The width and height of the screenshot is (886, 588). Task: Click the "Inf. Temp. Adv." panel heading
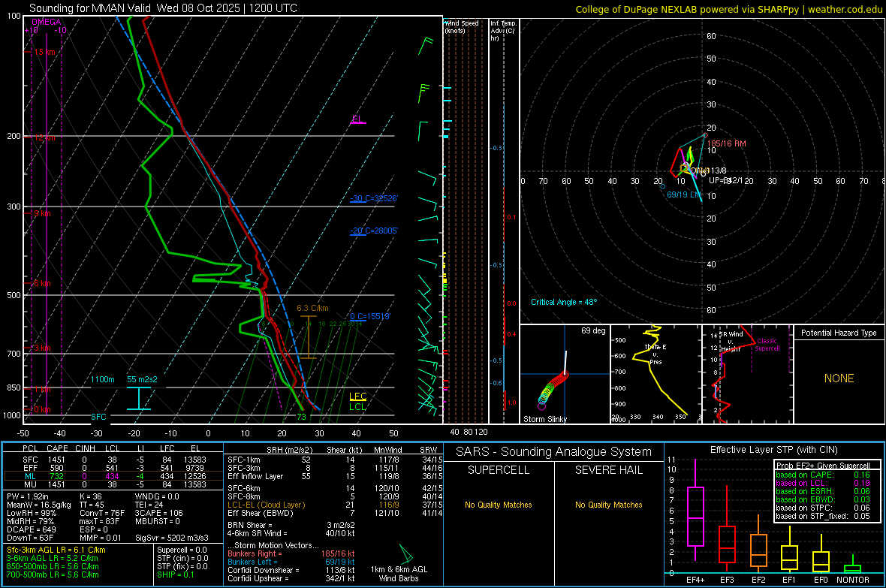coord(503,31)
